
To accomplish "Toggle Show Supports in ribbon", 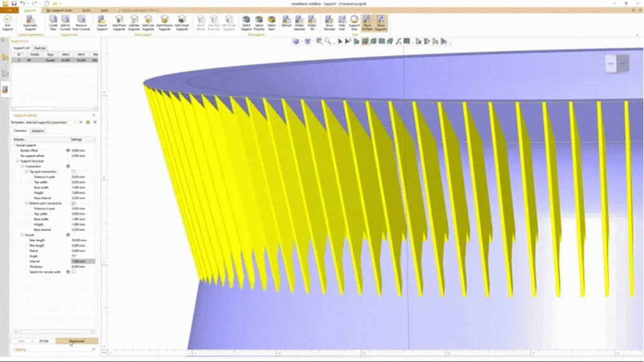I will pos(380,22).
